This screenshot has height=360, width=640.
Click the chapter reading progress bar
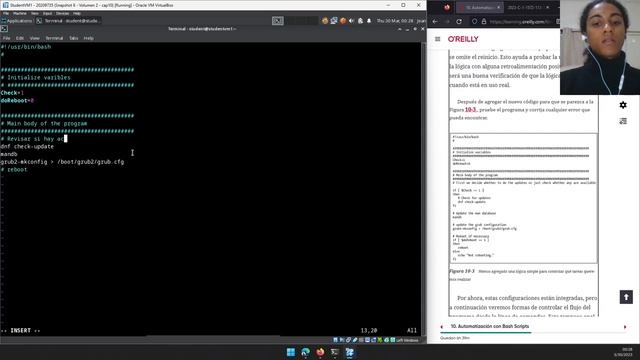pyautogui.click(x=533, y=333)
